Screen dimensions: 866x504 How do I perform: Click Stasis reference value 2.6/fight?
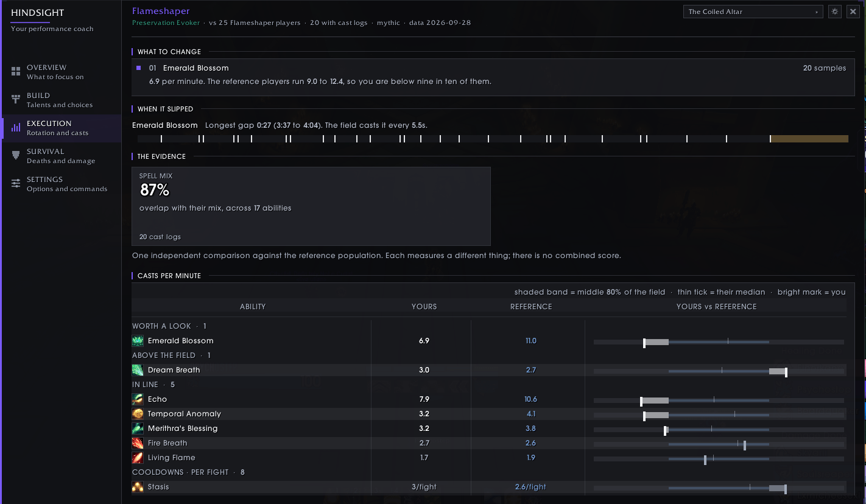(x=530, y=487)
